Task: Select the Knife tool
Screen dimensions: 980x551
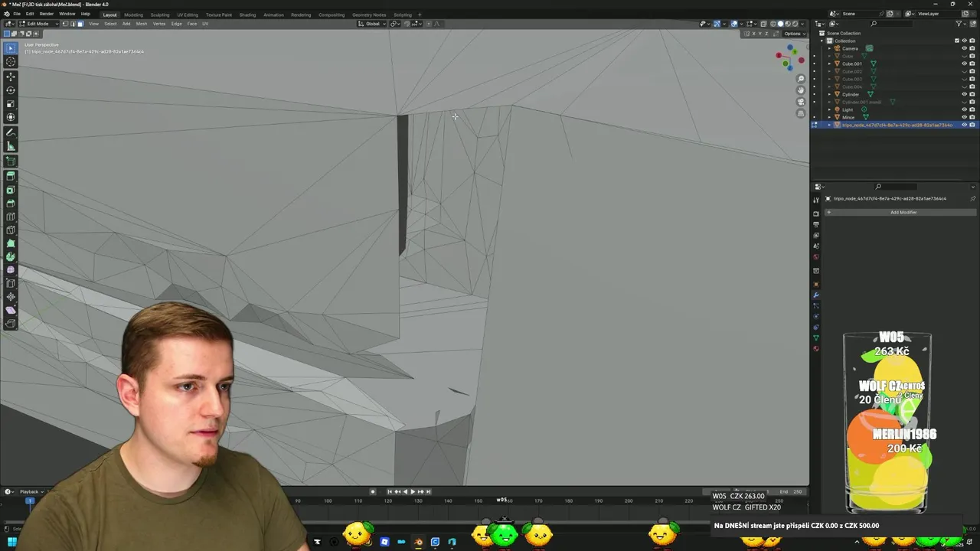Action: point(11,230)
